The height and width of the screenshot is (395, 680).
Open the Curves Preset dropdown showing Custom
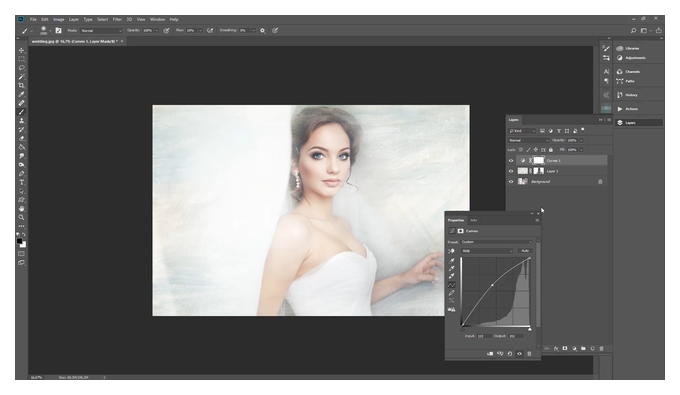496,242
